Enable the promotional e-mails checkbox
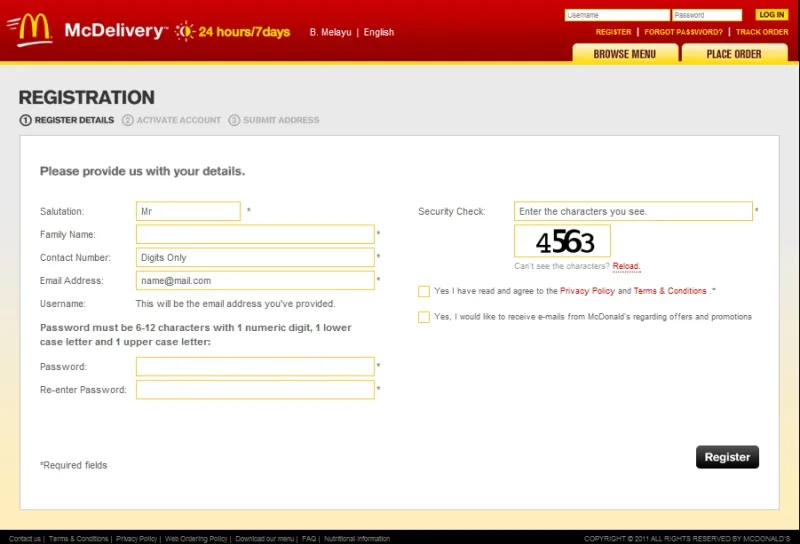This screenshot has width=800, height=544. pos(423,317)
